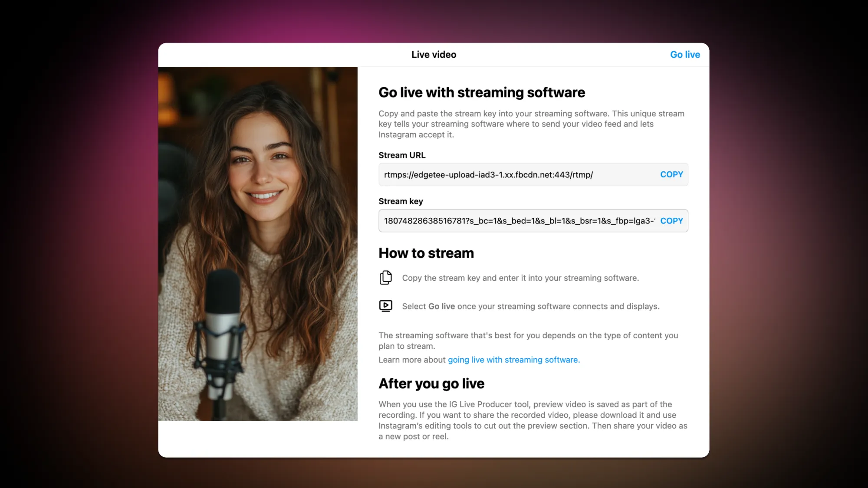
Task: Click the Go live link in the top bar
Action: (x=685, y=54)
